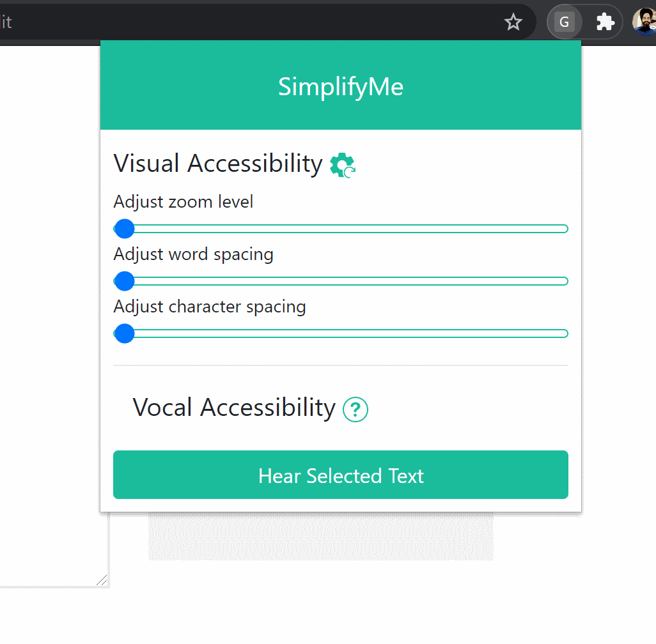656x644 pixels.
Task: Click the SimplifyMe header title
Action: 341,87
